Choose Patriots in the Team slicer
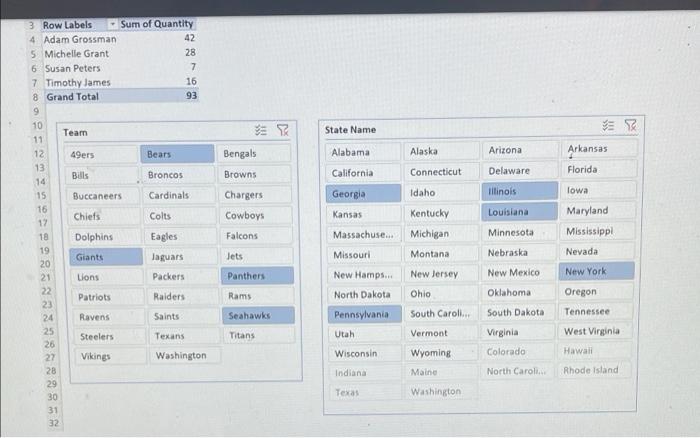 tap(108, 297)
